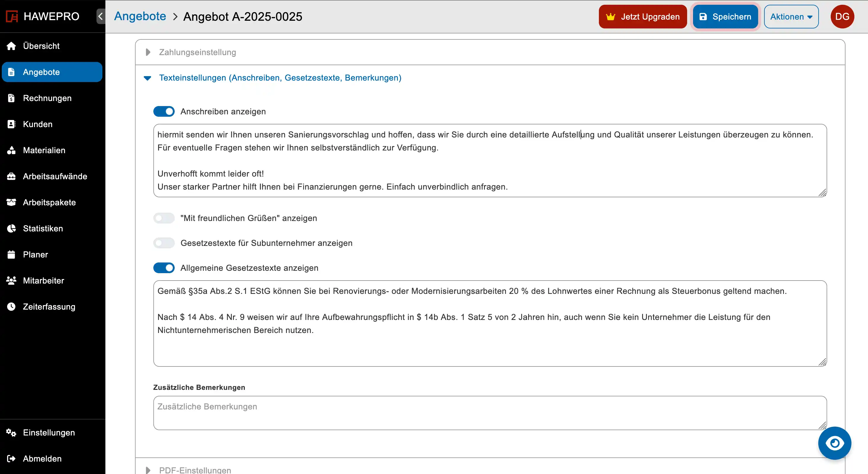Image resolution: width=868 pixels, height=474 pixels.
Task: Save the offer with Speichern
Action: (x=726, y=17)
